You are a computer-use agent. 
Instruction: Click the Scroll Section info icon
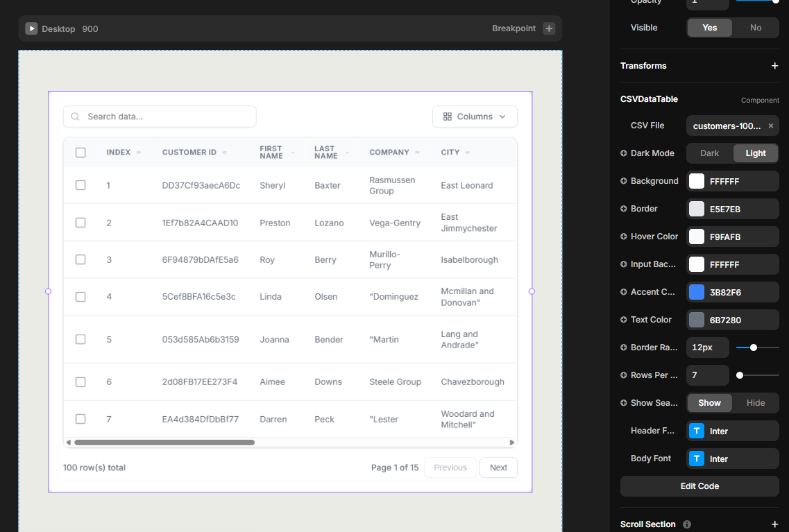pyautogui.click(x=687, y=524)
